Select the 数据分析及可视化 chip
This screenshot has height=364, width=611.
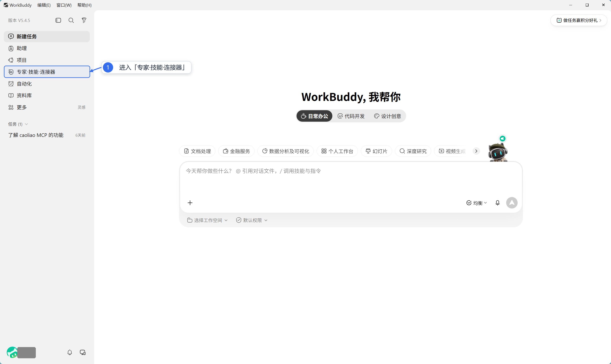286,151
